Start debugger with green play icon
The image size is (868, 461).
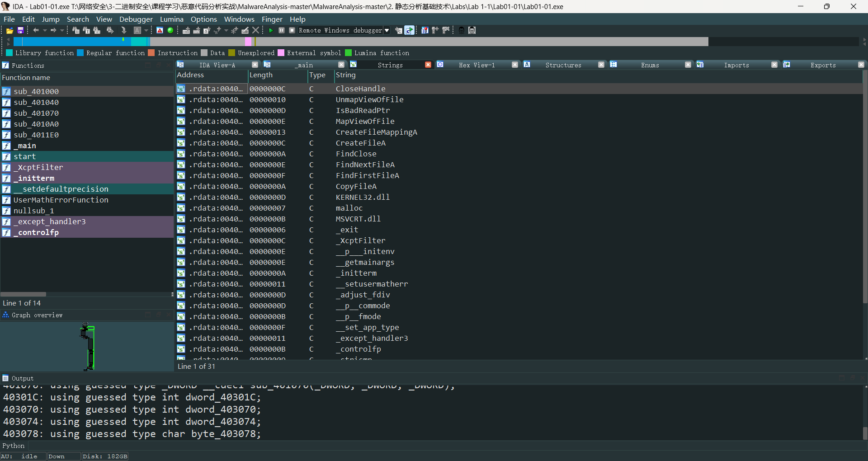271,30
